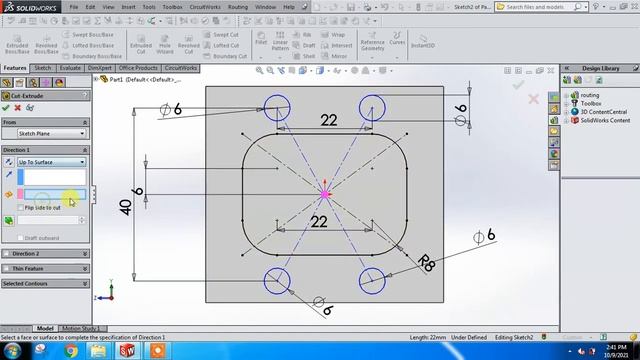
Task: Collapse the From section
Action: 85,122
